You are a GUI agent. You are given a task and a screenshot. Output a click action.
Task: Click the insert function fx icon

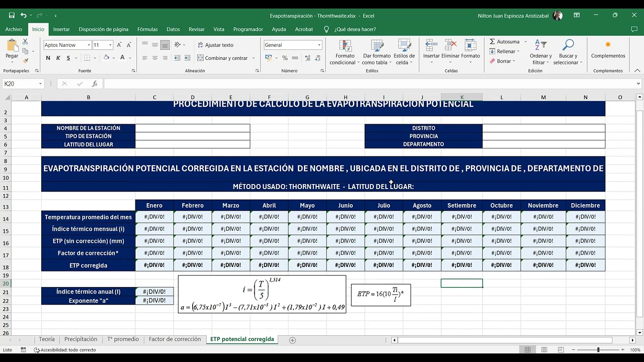click(95, 84)
